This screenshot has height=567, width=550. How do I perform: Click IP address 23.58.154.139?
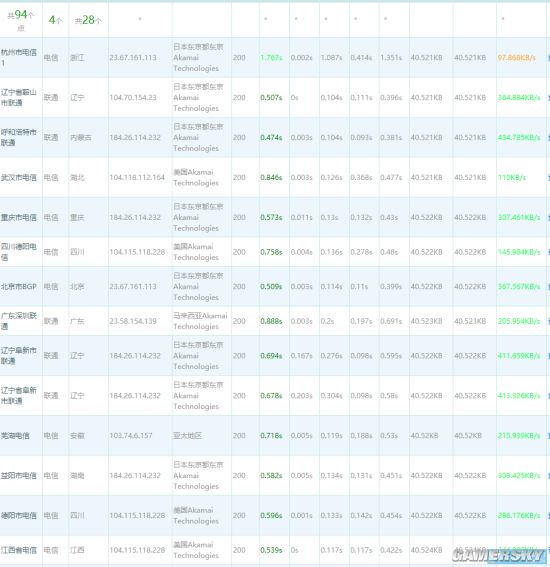(133, 321)
